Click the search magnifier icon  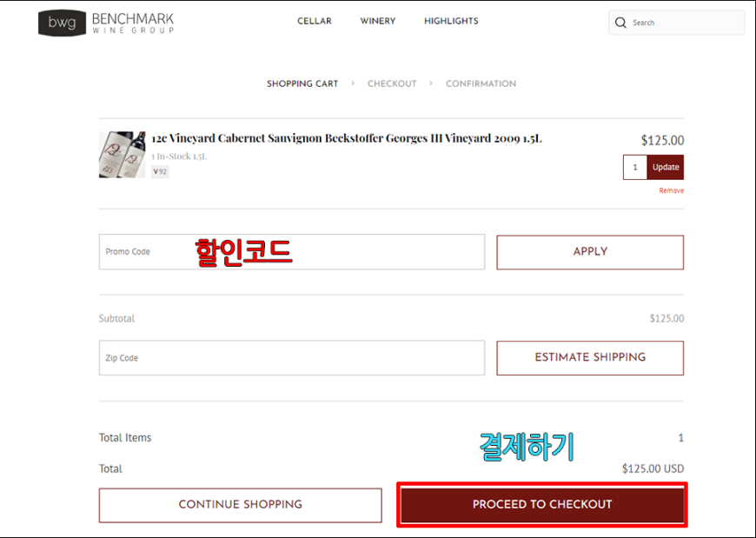coord(620,23)
